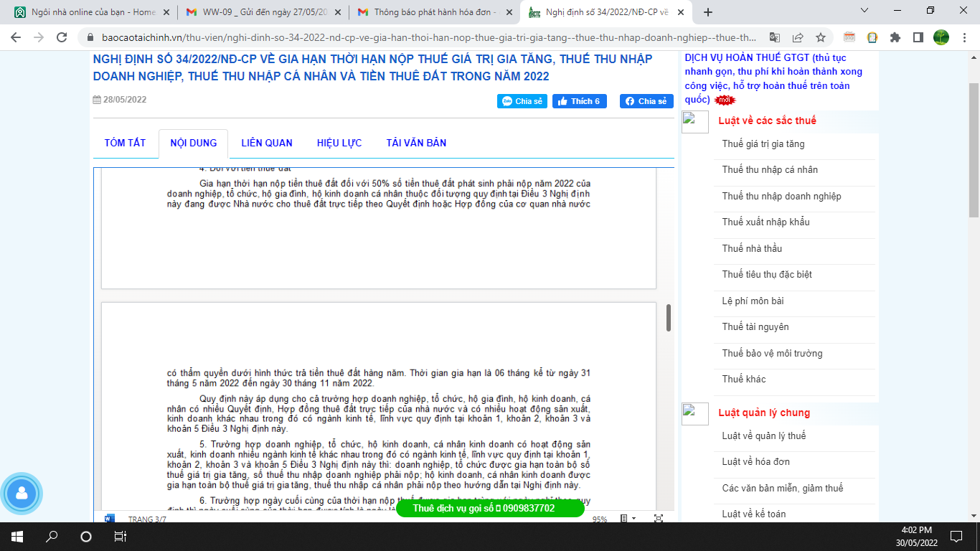Enter fullscreen mode in document viewer
980x551 pixels.
(x=659, y=518)
